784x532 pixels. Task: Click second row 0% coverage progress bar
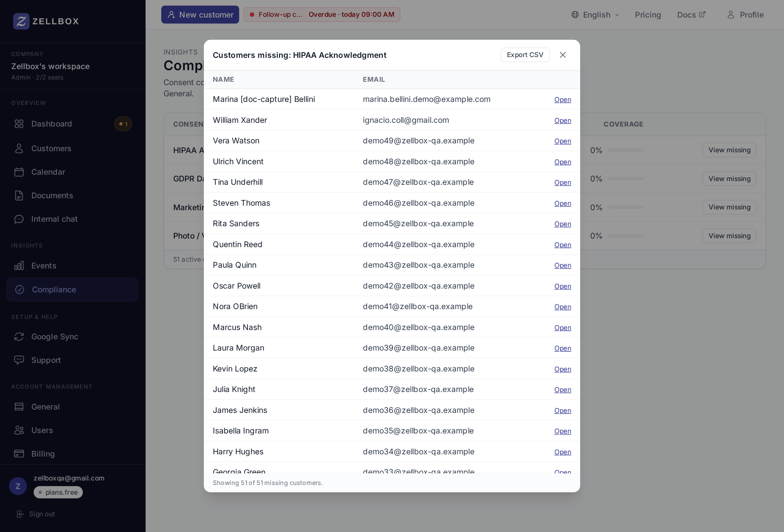pyautogui.click(x=625, y=179)
